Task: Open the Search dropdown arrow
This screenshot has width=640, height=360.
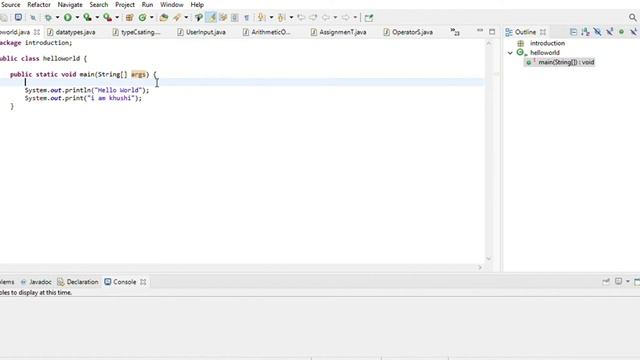Action: pyautogui.click(x=186, y=18)
